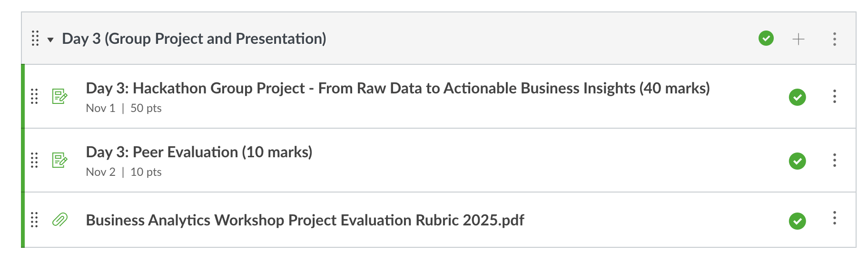Toggle published status of Day 3 module
This screenshot has width=868, height=264.
point(766,38)
